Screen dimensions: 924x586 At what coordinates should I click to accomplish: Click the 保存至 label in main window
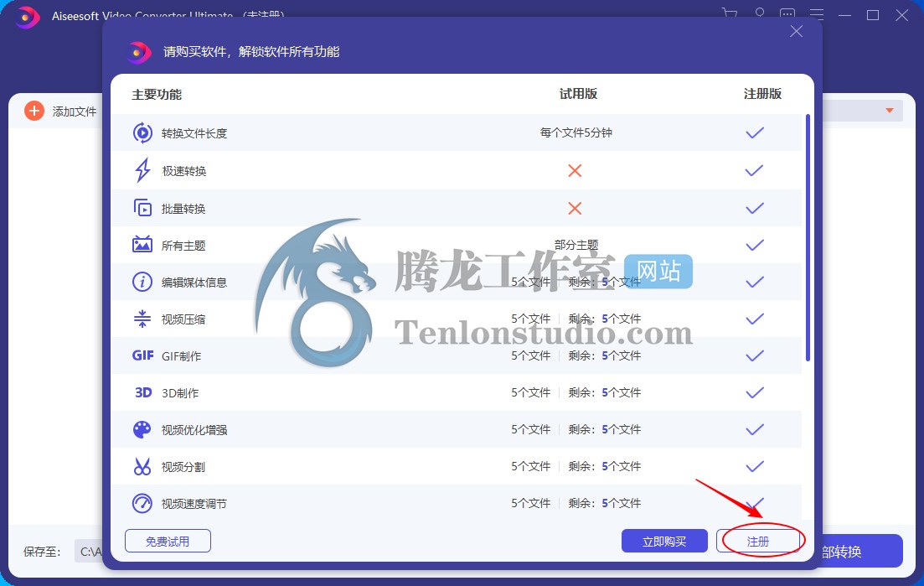click(x=42, y=552)
